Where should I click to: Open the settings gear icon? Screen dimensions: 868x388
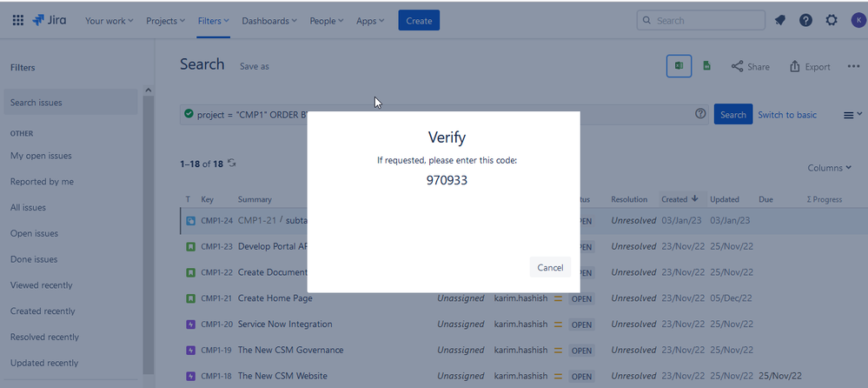coord(832,21)
